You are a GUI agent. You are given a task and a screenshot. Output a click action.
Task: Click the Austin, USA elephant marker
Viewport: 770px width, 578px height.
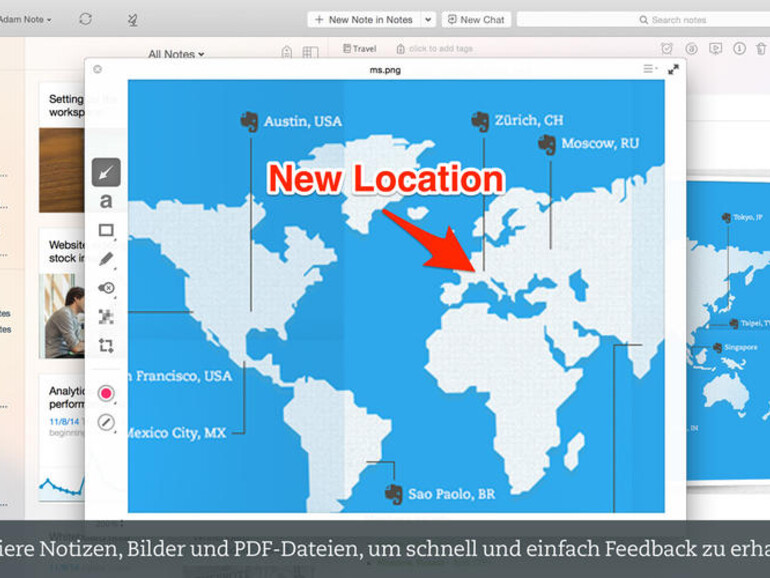tap(249, 121)
